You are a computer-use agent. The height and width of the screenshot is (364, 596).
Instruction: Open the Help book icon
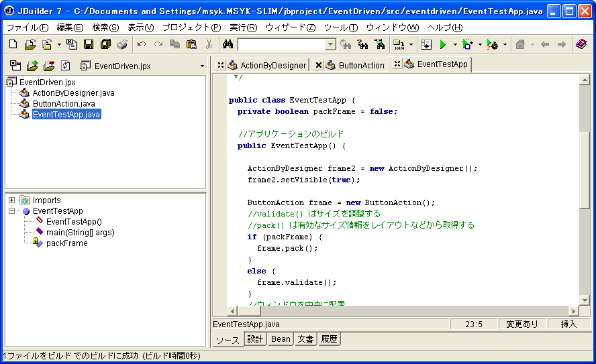click(581, 45)
